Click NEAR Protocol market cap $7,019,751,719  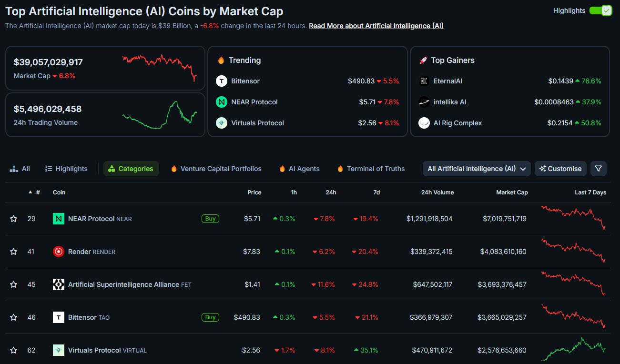click(505, 219)
